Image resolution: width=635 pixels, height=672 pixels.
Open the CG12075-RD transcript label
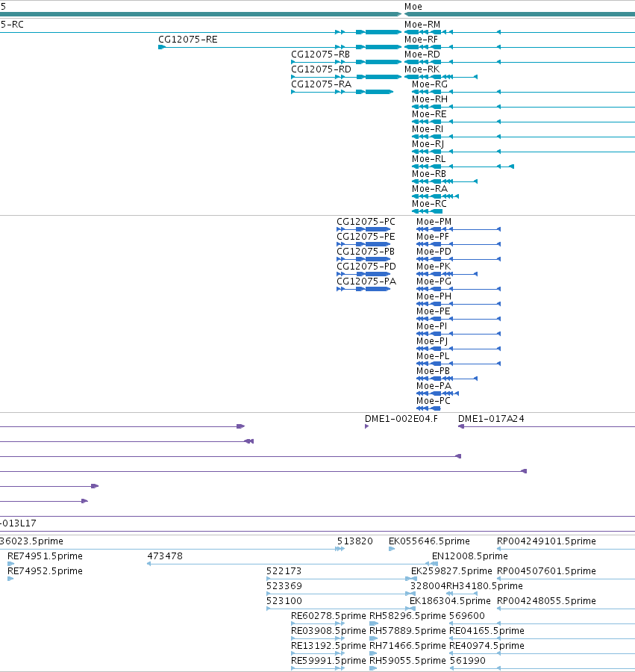tap(321, 69)
